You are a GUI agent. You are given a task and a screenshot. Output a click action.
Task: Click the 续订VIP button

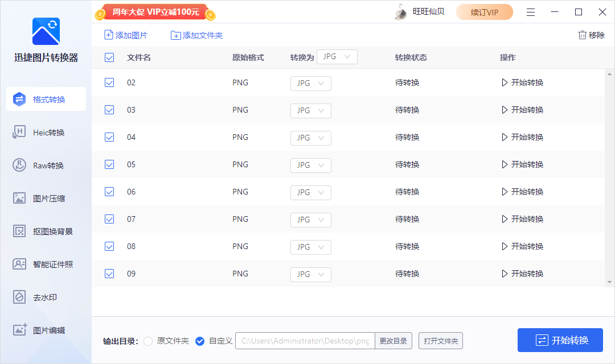pos(485,11)
